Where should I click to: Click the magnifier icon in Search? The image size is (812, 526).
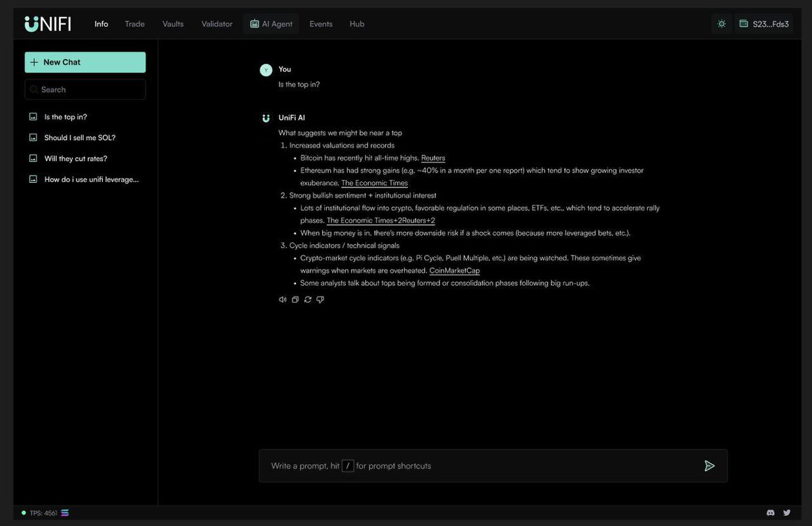click(34, 89)
